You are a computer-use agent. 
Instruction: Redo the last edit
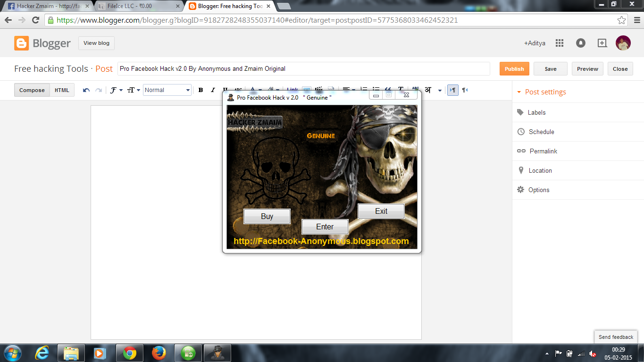(x=98, y=90)
